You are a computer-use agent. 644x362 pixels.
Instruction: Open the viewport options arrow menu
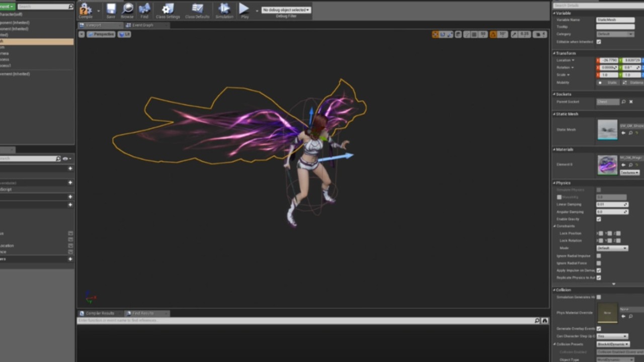(82, 34)
